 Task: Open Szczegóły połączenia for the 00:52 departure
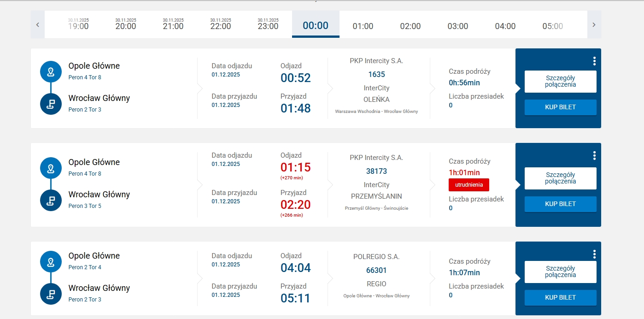coord(560,82)
